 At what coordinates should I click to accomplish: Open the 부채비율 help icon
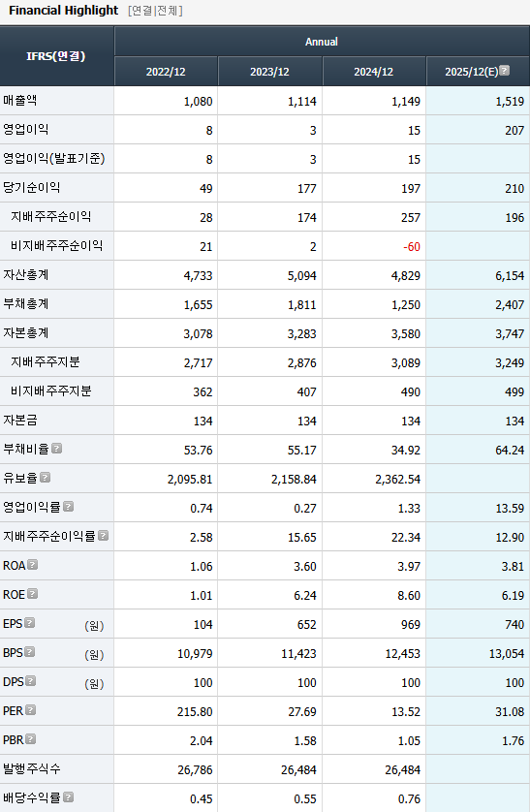(57, 449)
